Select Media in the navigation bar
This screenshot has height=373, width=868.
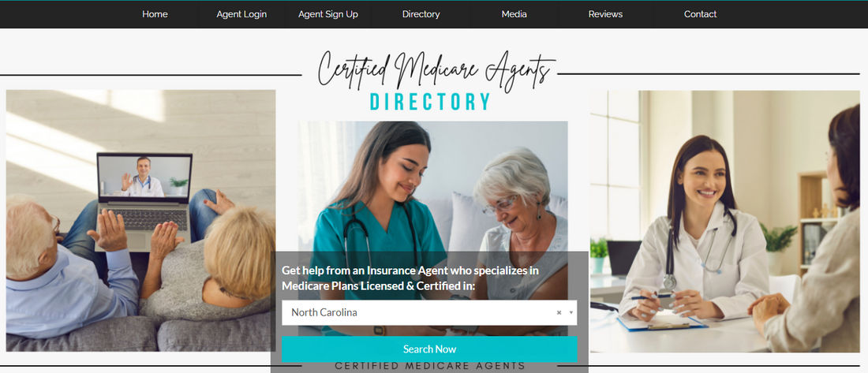[514, 14]
